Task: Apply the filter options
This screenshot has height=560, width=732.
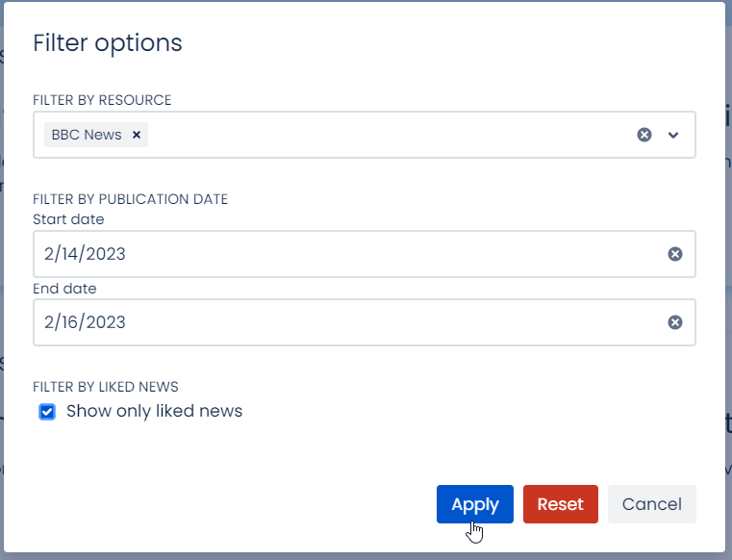Action: pos(474,504)
